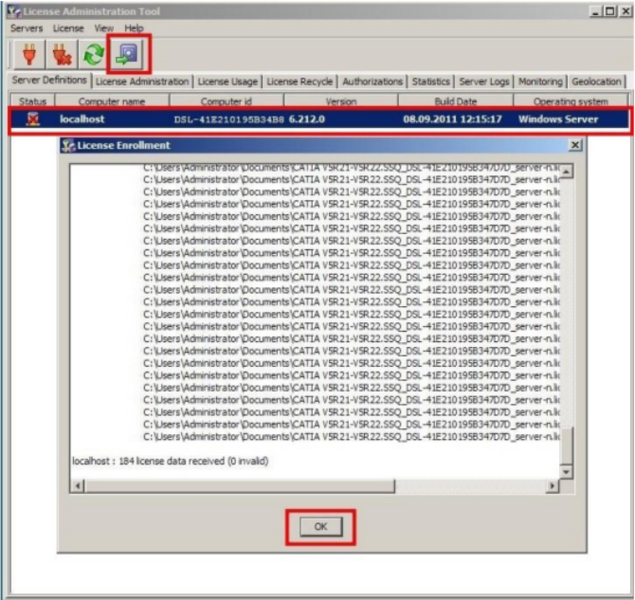Switch to the Server Logs tab
The height and width of the screenshot is (600, 635).
point(484,81)
